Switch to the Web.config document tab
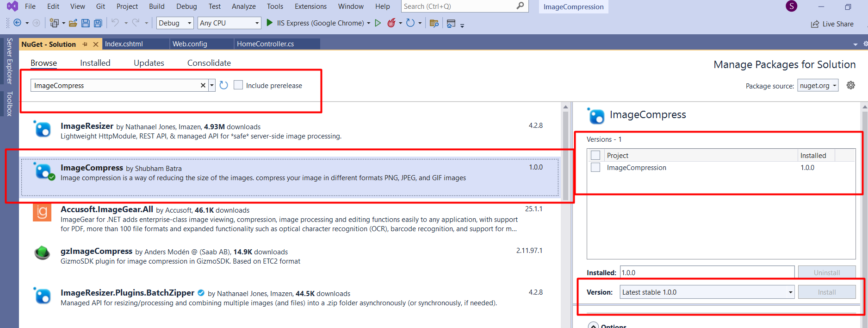 tap(202, 44)
